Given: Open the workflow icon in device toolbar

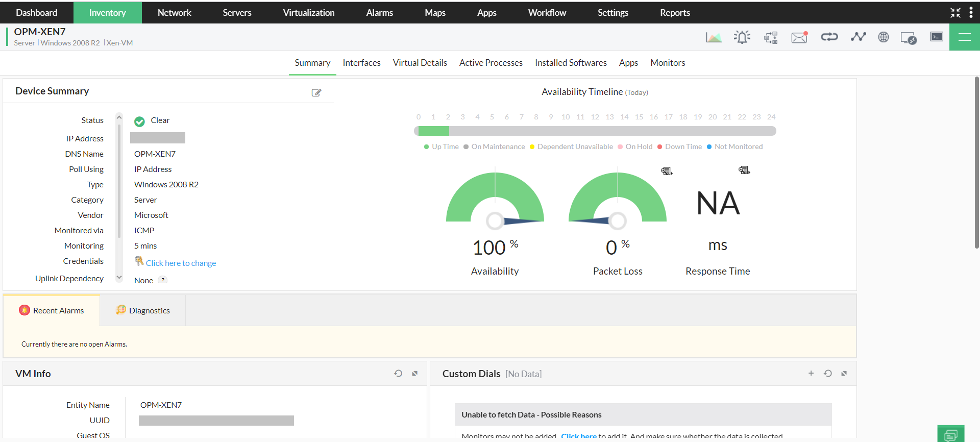Looking at the screenshot, I should coord(771,37).
